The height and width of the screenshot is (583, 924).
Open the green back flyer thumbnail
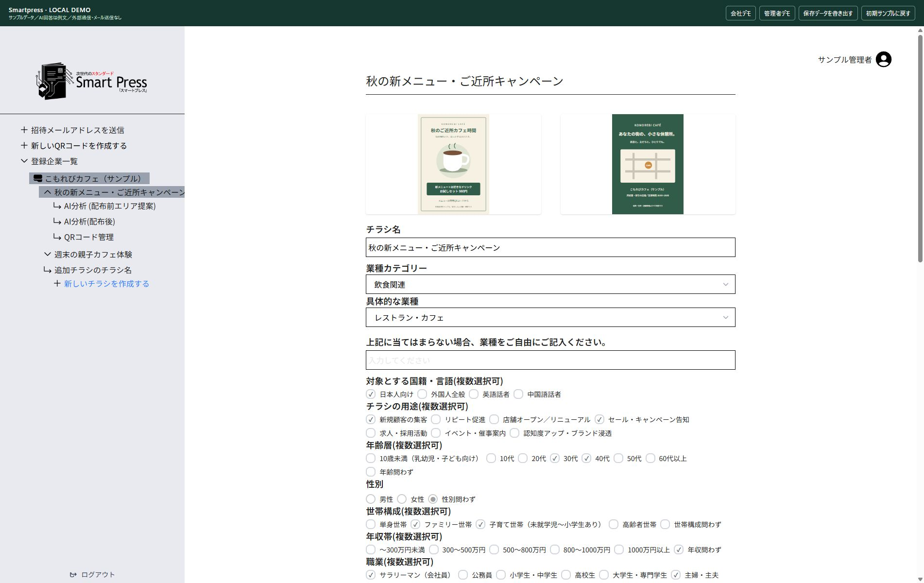(x=648, y=164)
